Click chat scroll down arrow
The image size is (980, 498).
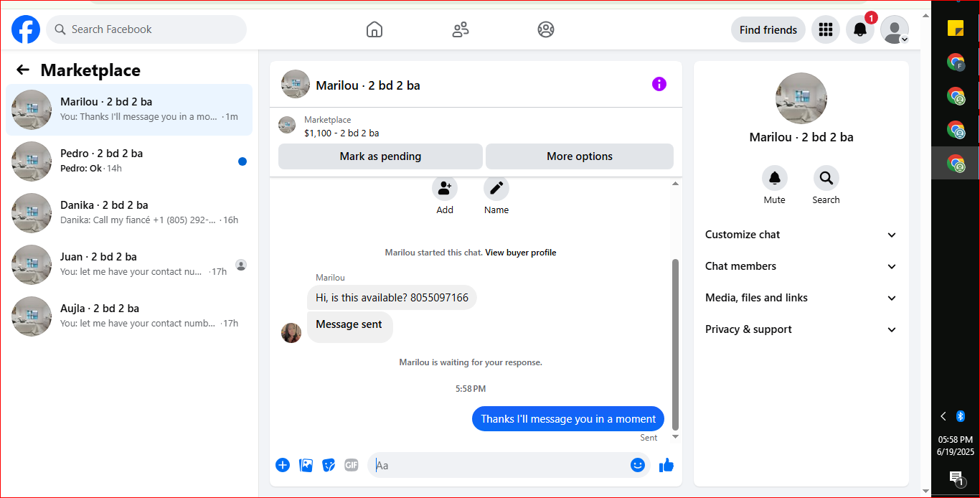pos(675,436)
